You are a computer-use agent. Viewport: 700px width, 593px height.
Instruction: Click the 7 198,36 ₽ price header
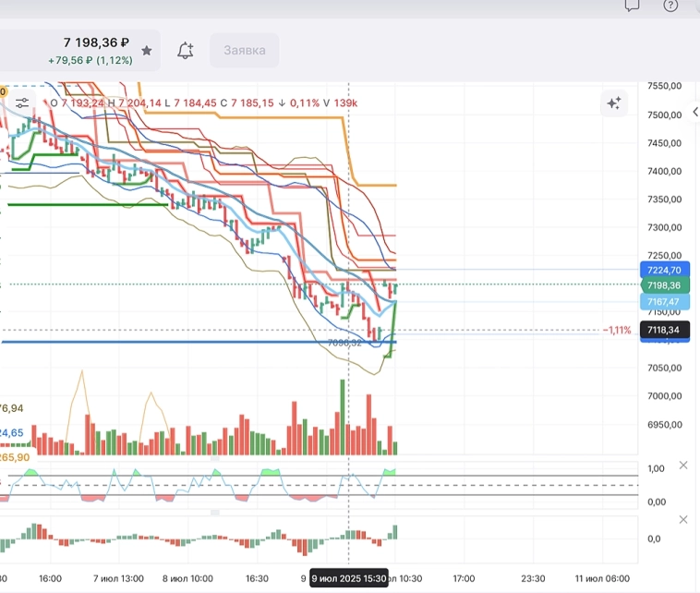pyautogui.click(x=95, y=42)
